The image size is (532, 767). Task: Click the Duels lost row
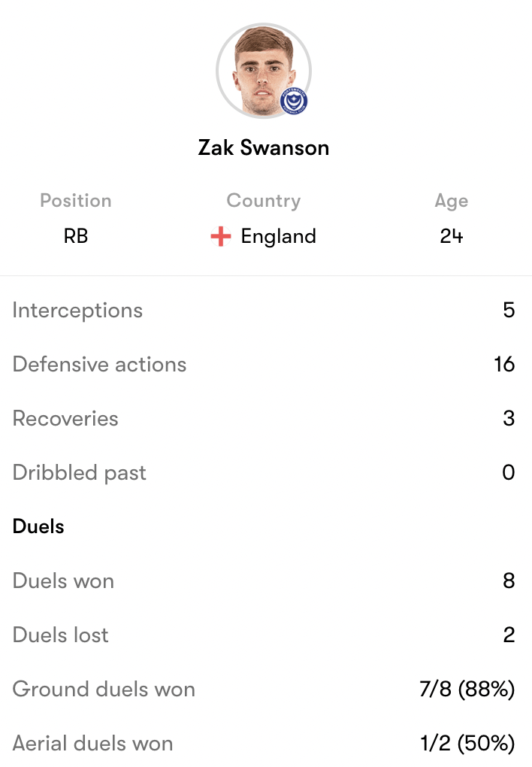266,635
